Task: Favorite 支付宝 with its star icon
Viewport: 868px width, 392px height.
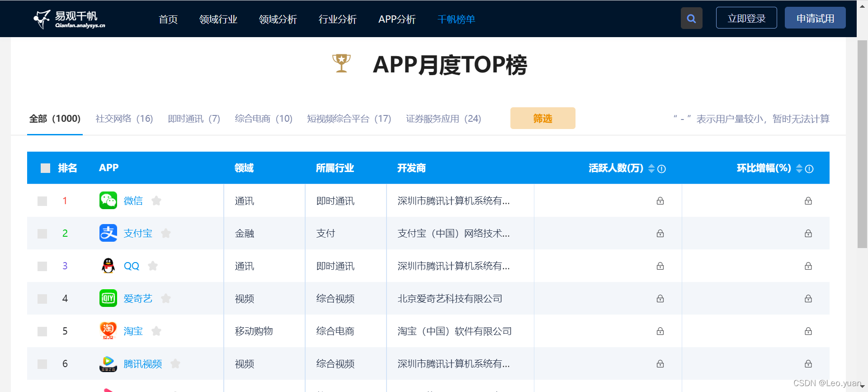Action: tap(166, 233)
